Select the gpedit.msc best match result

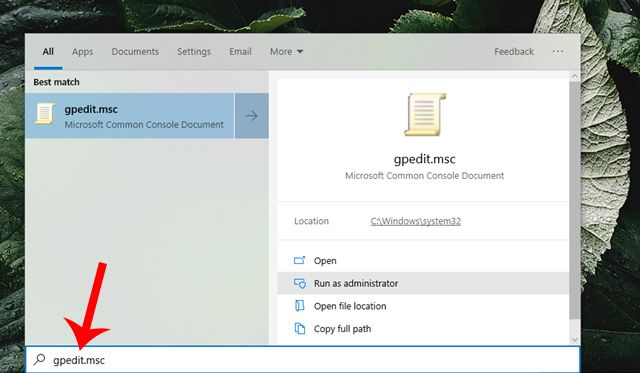click(130, 116)
